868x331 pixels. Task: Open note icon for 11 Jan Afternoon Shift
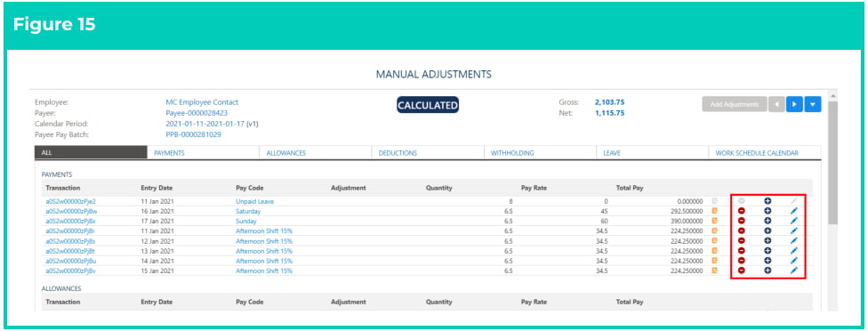tap(715, 230)
